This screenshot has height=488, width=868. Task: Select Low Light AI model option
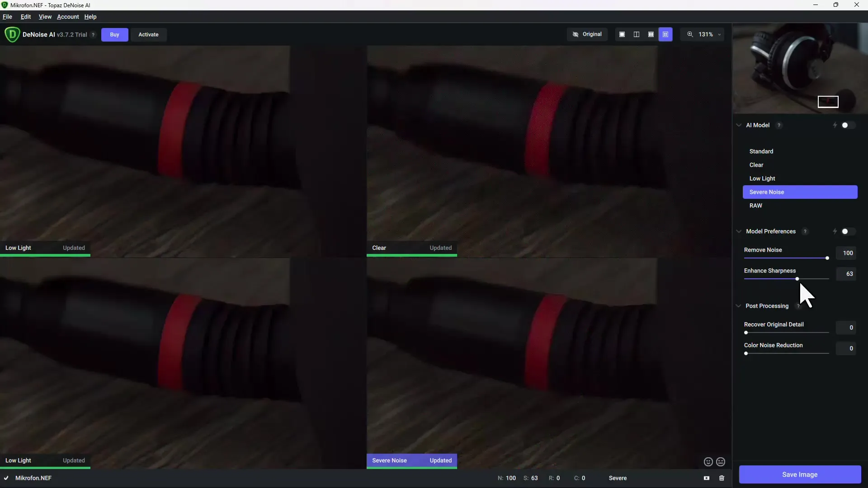(x=762, y=178)
